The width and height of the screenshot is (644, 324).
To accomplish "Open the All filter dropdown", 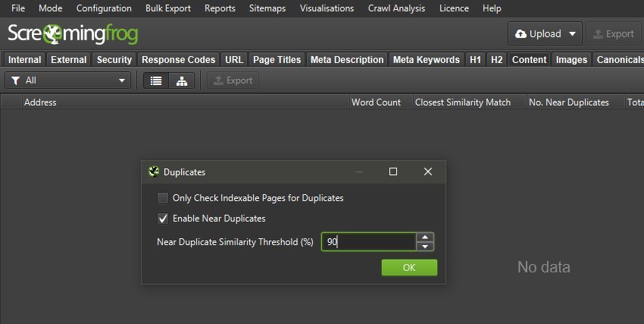I will [68, 80].
